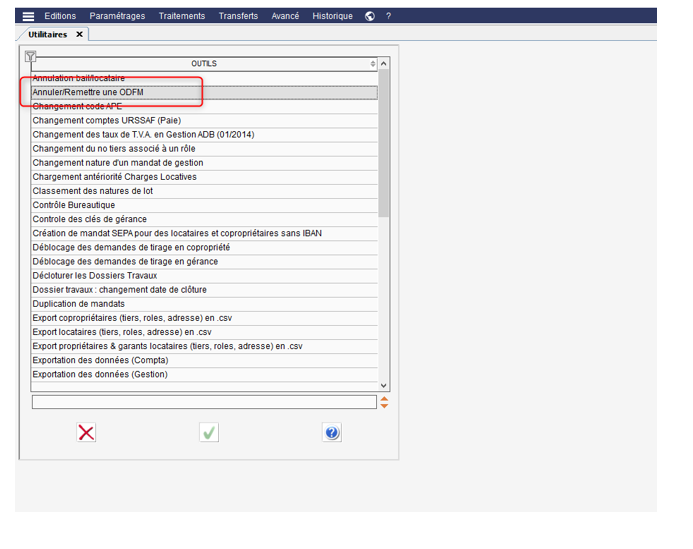Click the green checkmark validate icon
This screenshot has width=693, height=549.
point(209,432)
